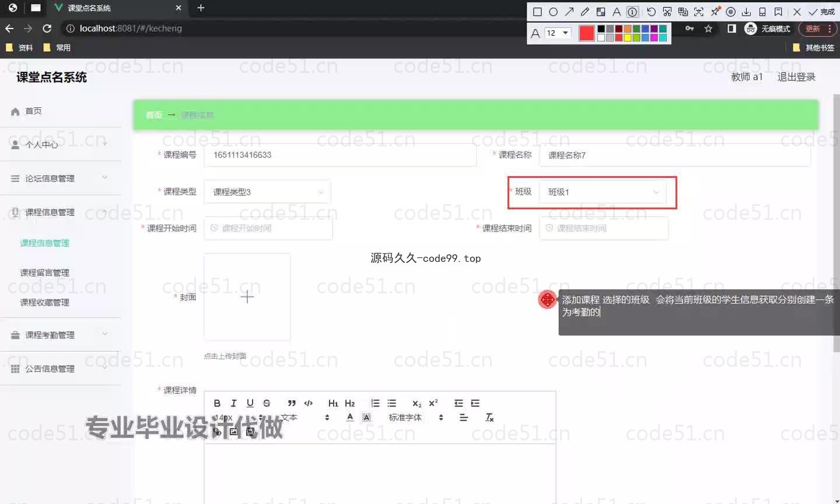Screen dimensions: 840x504
Task: Open annotation font size 12 dropdown
Action: pos(557,33)
